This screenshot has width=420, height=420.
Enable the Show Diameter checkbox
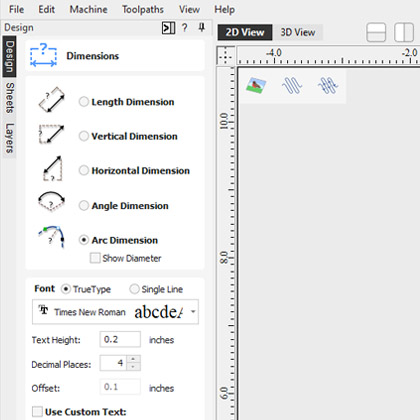95,258
